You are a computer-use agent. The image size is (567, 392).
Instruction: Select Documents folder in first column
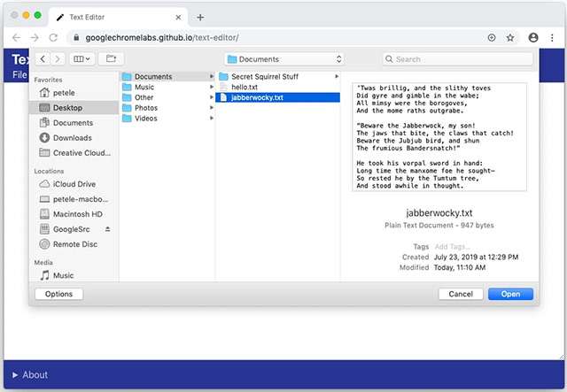167,77
